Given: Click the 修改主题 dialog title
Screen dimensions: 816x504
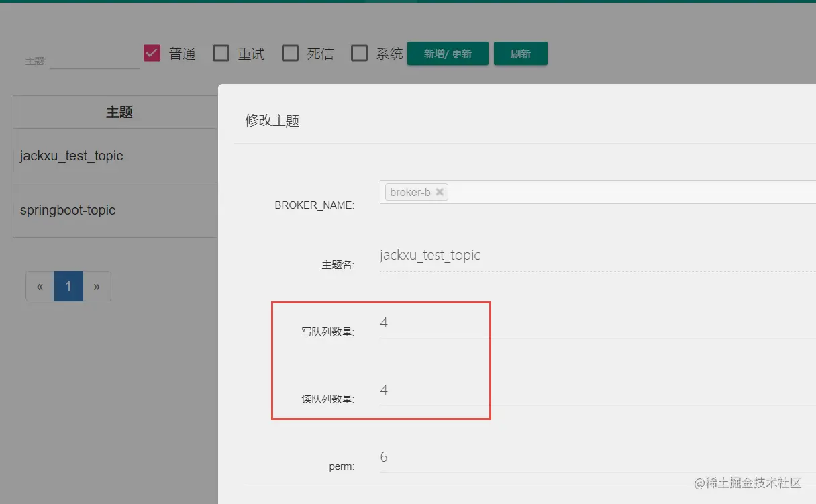Looking at the screenshot, I should pyautogui.click(x=272, y=121).
